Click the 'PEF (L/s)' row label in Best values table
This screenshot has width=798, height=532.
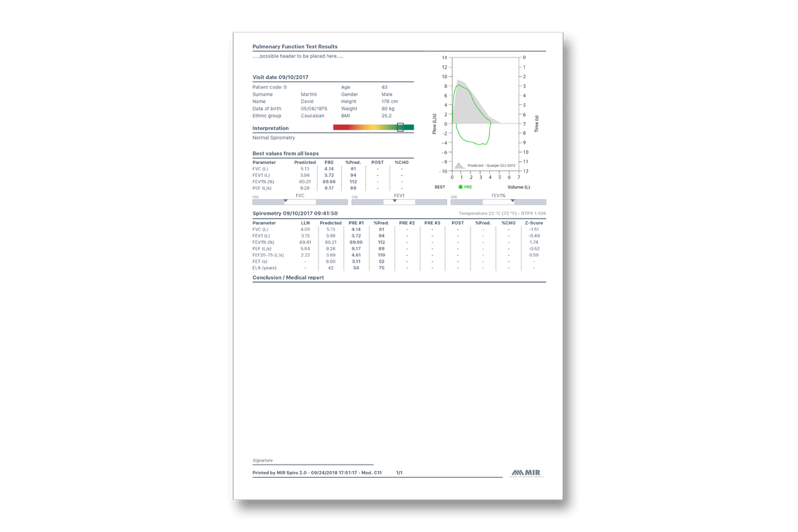tap(262, 188)
